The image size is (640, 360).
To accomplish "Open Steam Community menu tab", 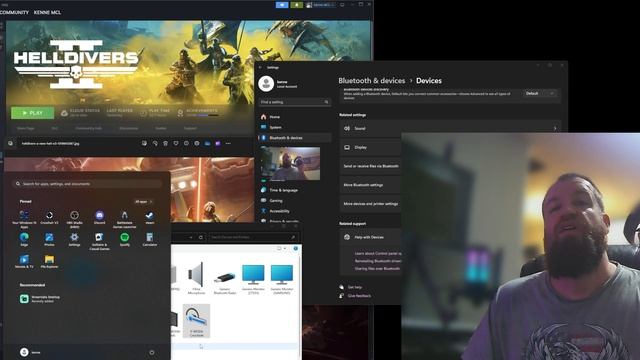I will pos(14,12).
